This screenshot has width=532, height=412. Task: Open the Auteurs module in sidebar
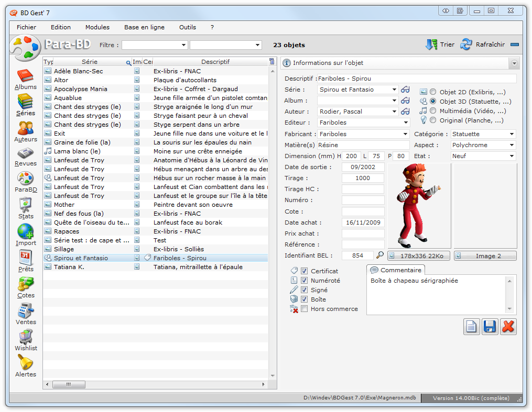(x=26, y=131)
